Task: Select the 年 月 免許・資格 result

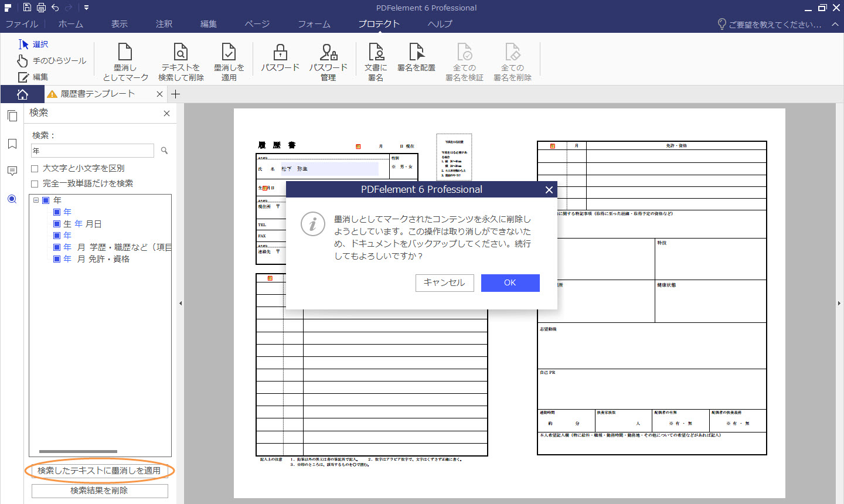Action: coord(97,259)
